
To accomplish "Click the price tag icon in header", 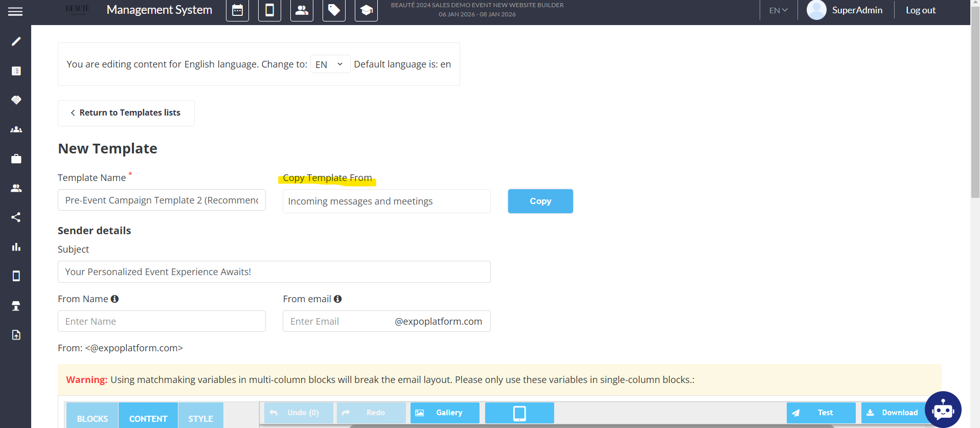I will 334,10.
